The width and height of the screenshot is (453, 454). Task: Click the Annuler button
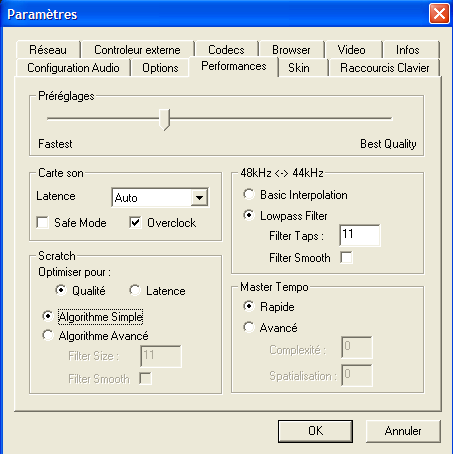click(403, 431)
